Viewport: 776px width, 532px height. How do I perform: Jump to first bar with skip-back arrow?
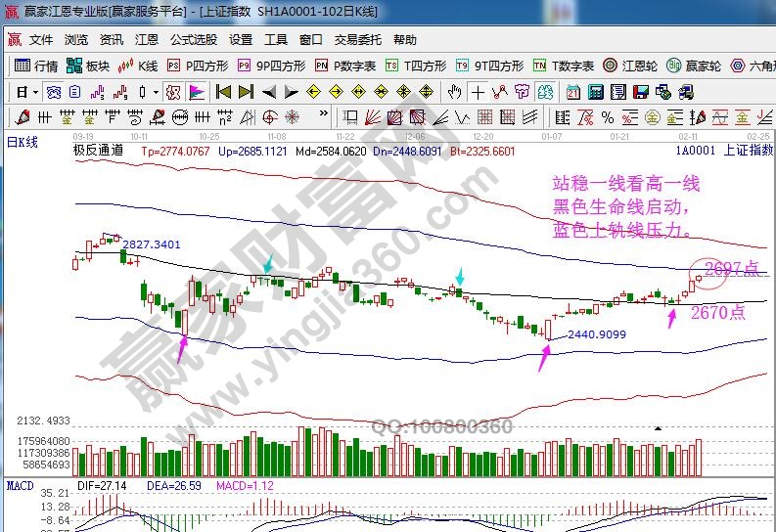223,92
